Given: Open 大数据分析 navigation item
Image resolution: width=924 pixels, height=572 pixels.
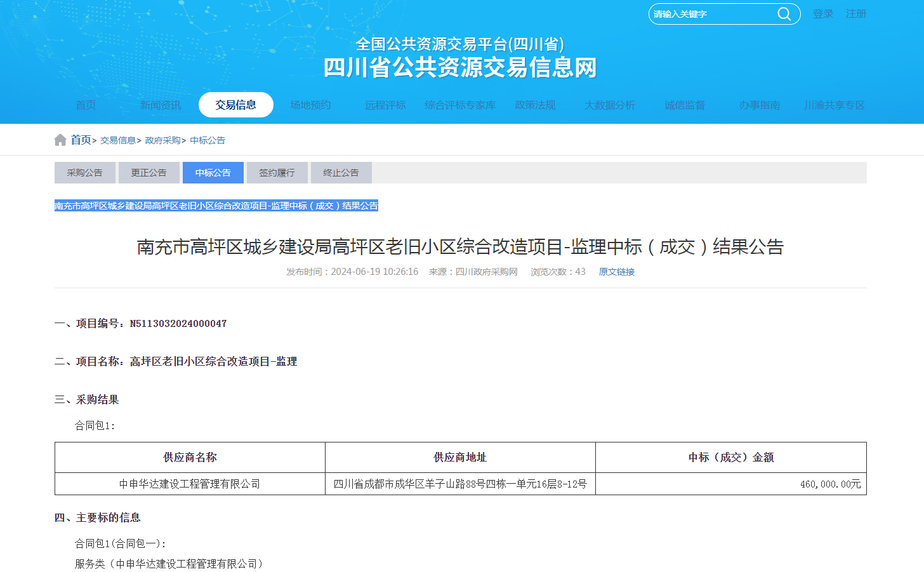Looking at the screenshot, I should 610,105.
